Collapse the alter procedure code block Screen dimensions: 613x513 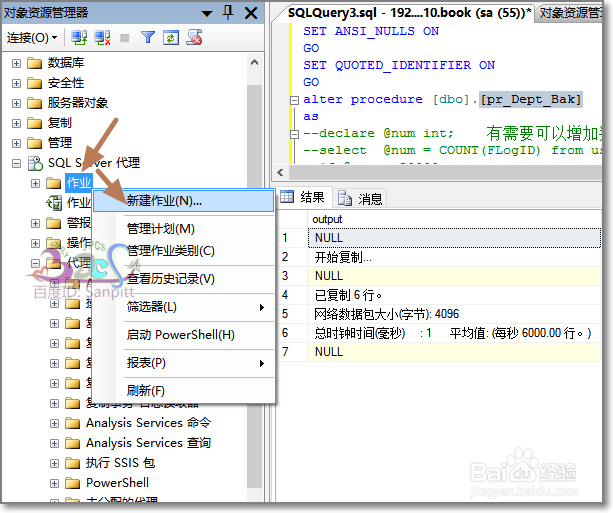294,100
